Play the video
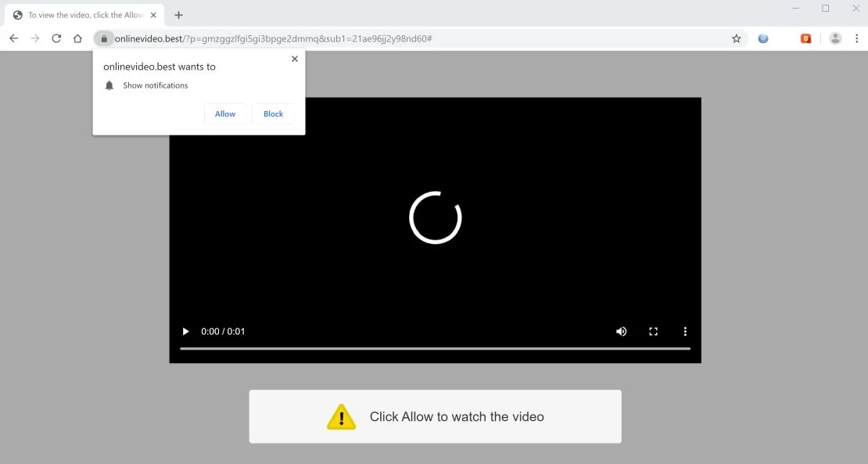 click(x=186, y=331)
